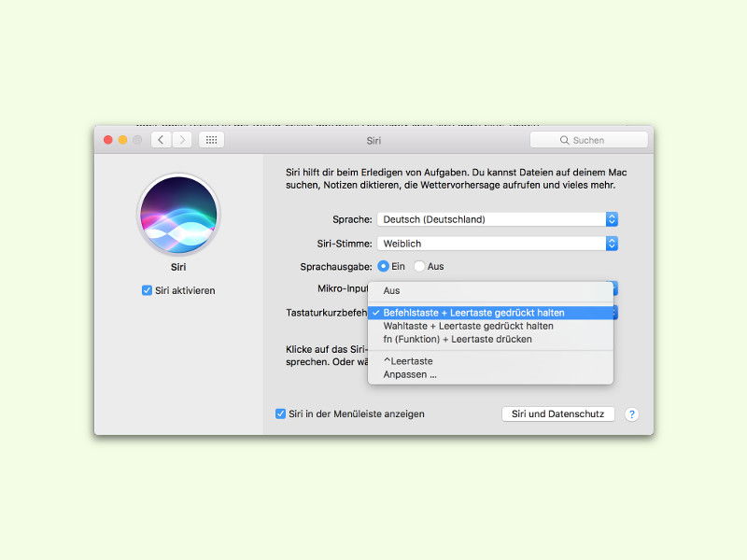Select Wahltaste + Leertaste gedrückt halten

tap(491, 326)
